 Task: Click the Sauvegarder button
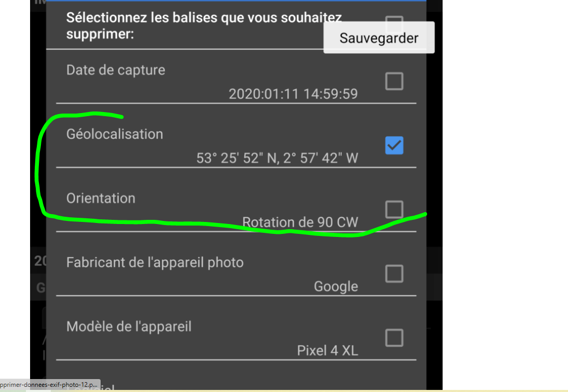pos(379,38)
